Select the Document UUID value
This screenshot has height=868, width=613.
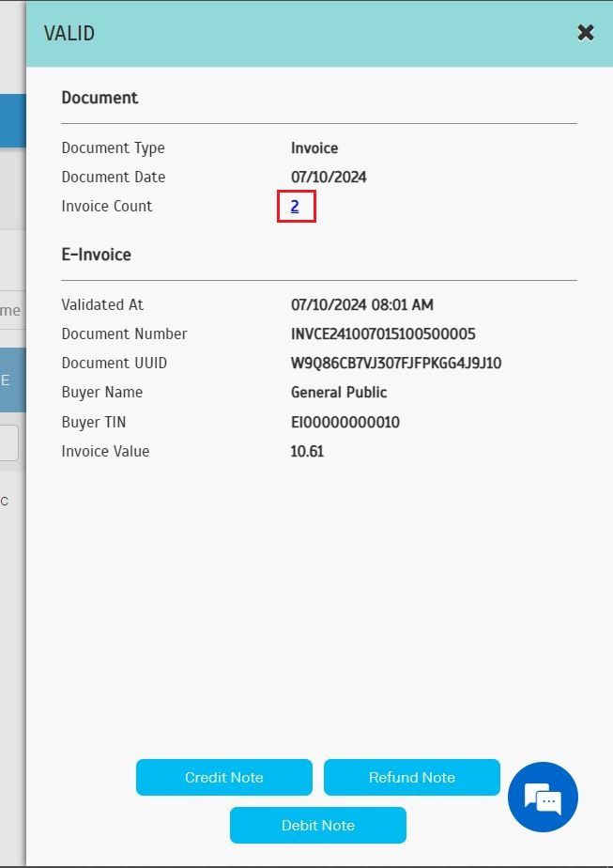point(395,364)
